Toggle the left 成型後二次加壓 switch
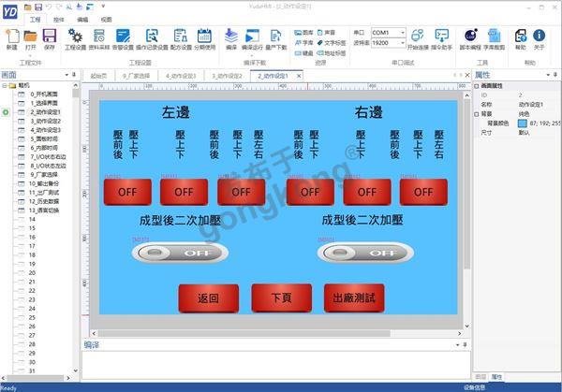This screenshot has height=392, width=562. 181,253
